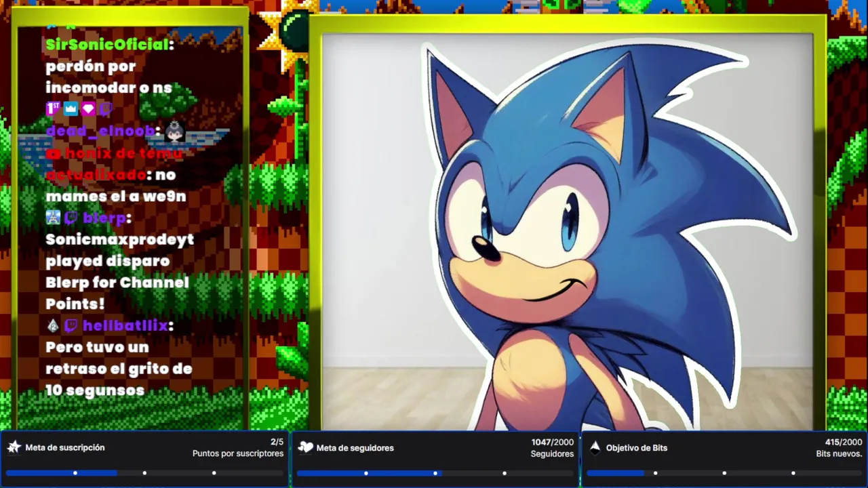Click the Twitch badge above the dead_elnoob name
Screen dimensions: 868x488
pos(106,108)
